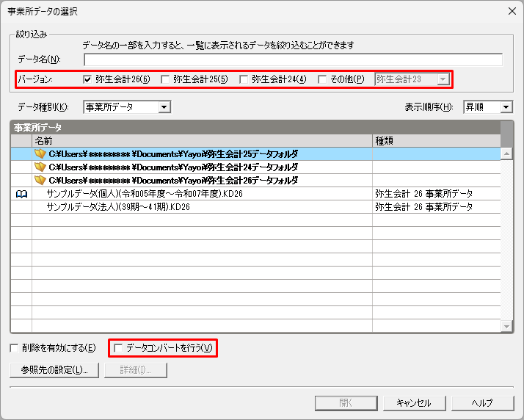Enable 削除を有効にする checkbox
524x420 pixels.
coord(14,347)
